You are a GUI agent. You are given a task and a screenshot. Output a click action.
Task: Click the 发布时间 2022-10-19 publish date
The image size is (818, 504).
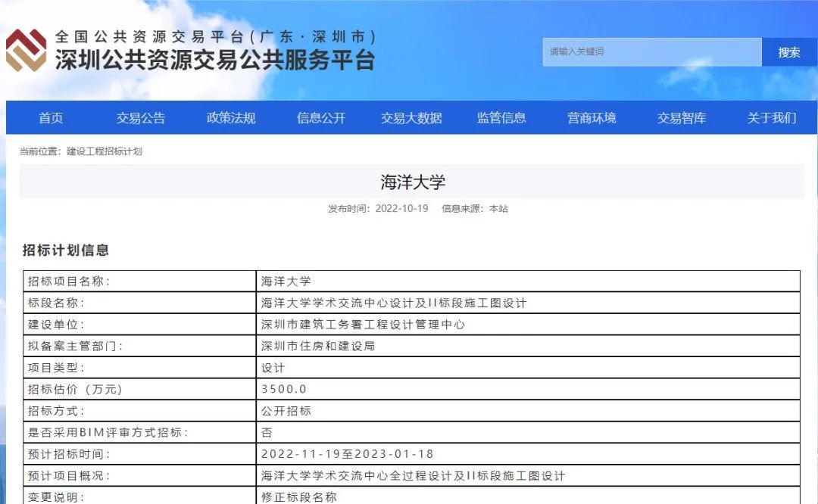378,209
